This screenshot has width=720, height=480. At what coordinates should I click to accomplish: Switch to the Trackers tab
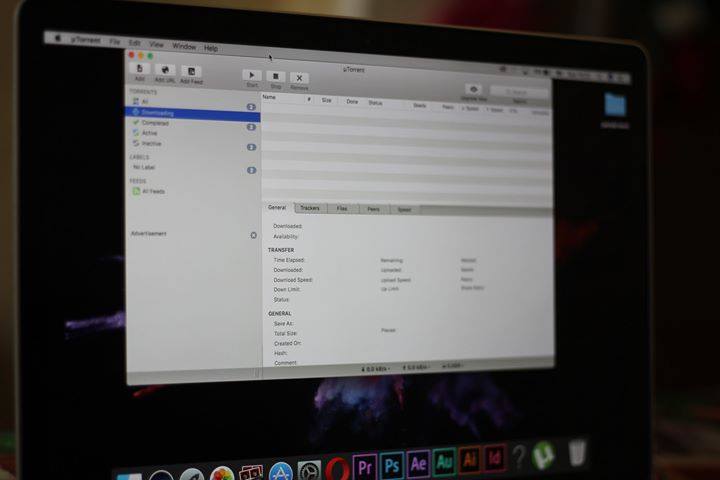point(310,208)
